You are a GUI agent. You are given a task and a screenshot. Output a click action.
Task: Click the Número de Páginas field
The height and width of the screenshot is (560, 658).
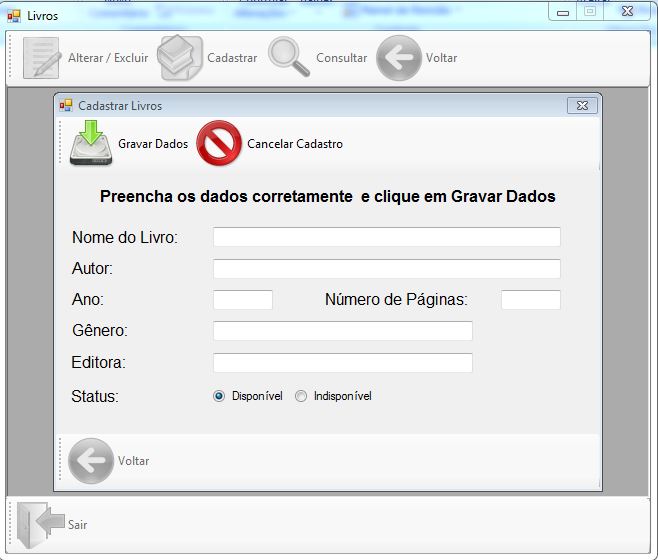click(x=530, y=300)
